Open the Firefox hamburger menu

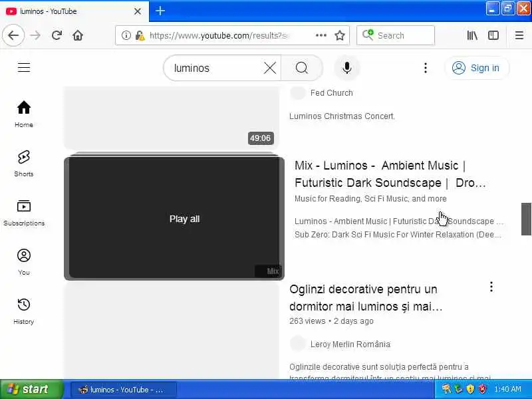519,35
